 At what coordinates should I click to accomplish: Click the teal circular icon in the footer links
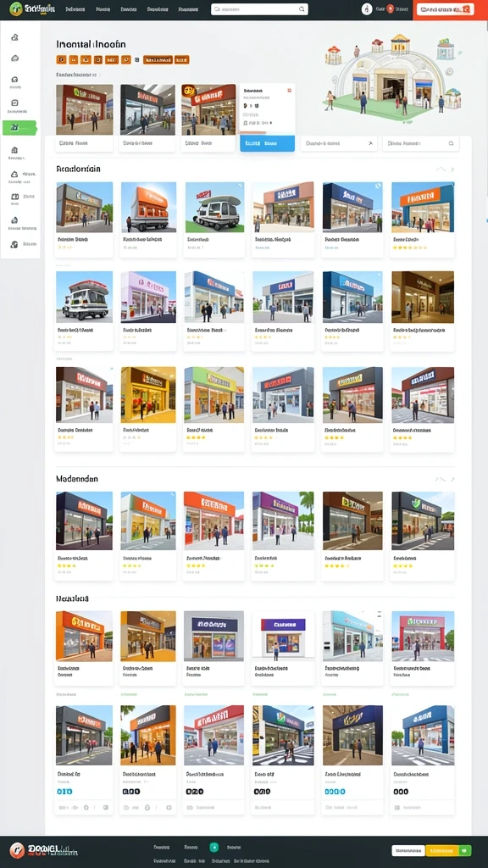click(x=214, y=847)
